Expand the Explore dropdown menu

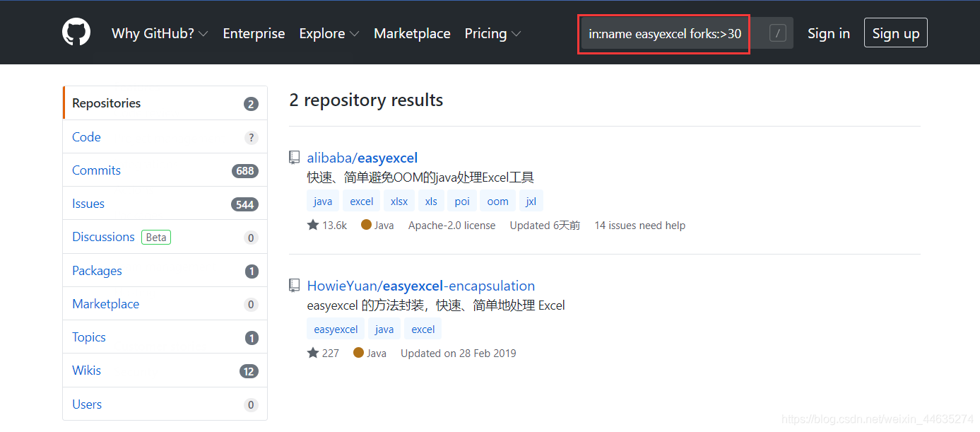[329, 33]
